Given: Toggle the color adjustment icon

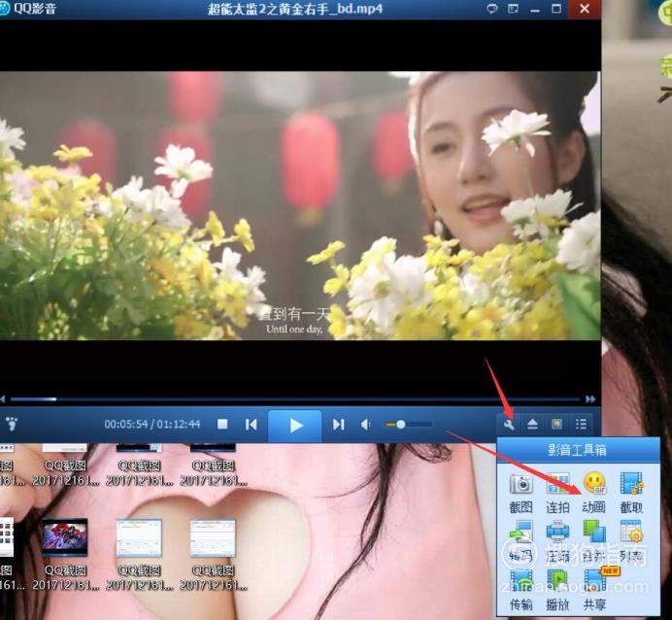Looking at the screenshot, I should pyautogui.click(x=556, y=425).
